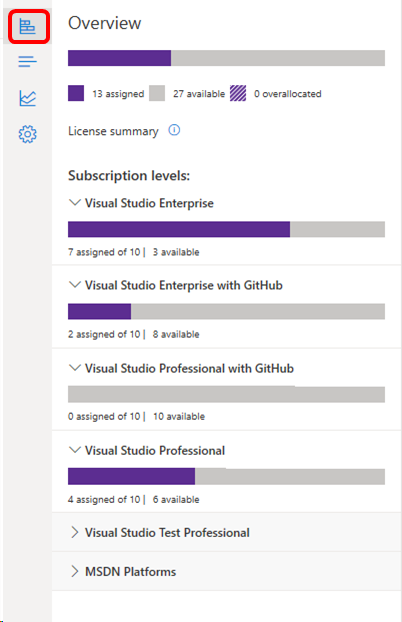Collapse Visual Studio Professional with GitHub chevron

coord(75,368)
